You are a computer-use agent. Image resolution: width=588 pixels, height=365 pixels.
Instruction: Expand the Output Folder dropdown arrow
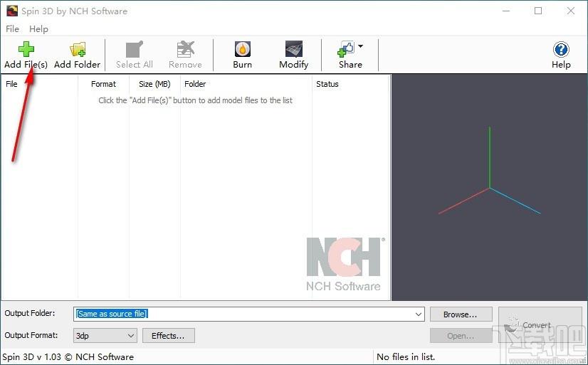[419, 314]
